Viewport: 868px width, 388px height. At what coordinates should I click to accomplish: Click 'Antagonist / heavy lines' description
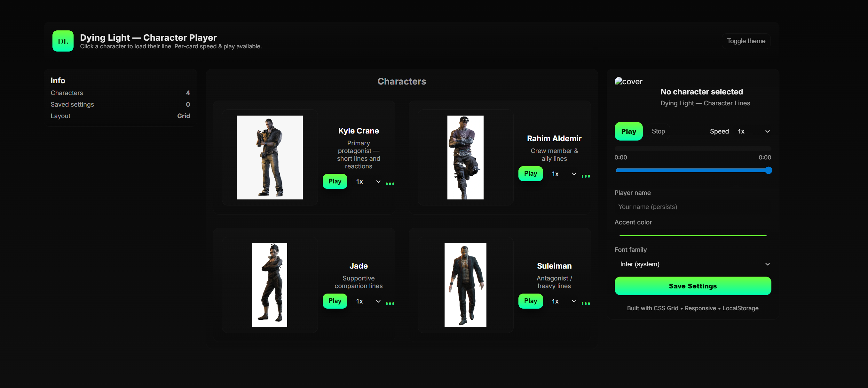point(554,282)
